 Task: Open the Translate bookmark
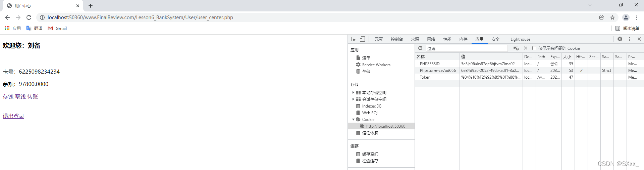pyautogui.click(x=34, y=28)
